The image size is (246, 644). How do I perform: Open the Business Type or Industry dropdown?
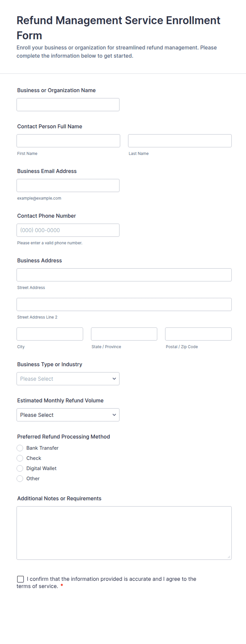pyautogui.click(x=68, y=379)
